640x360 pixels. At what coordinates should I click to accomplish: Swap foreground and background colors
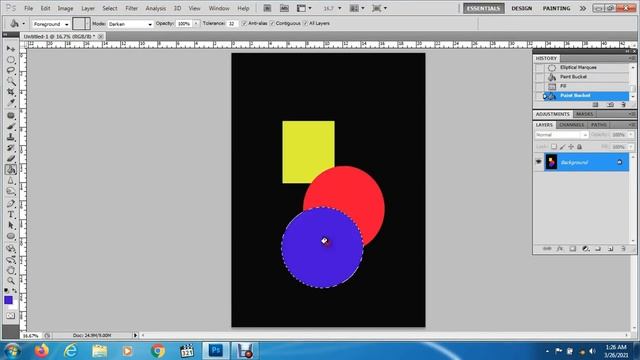[x=15, y=291]
